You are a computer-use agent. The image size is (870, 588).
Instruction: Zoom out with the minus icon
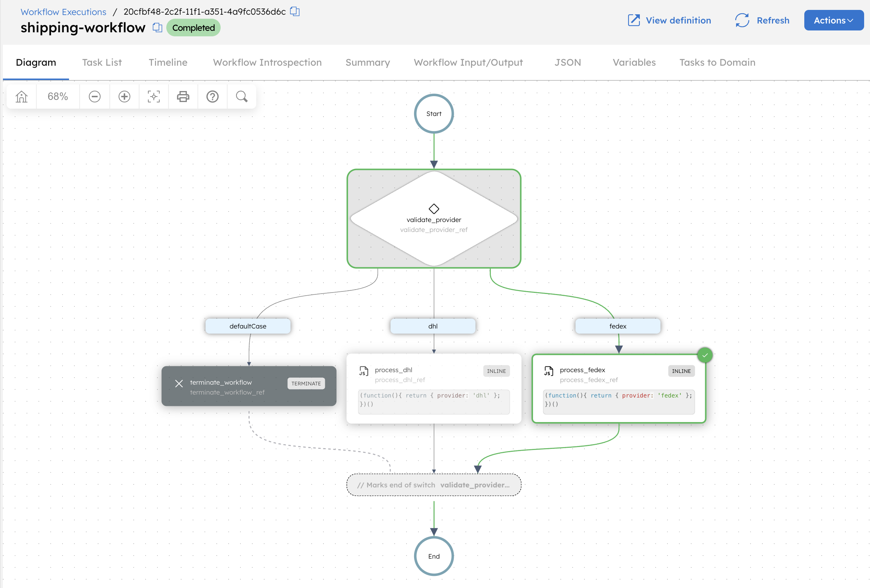tap(94, 97)
